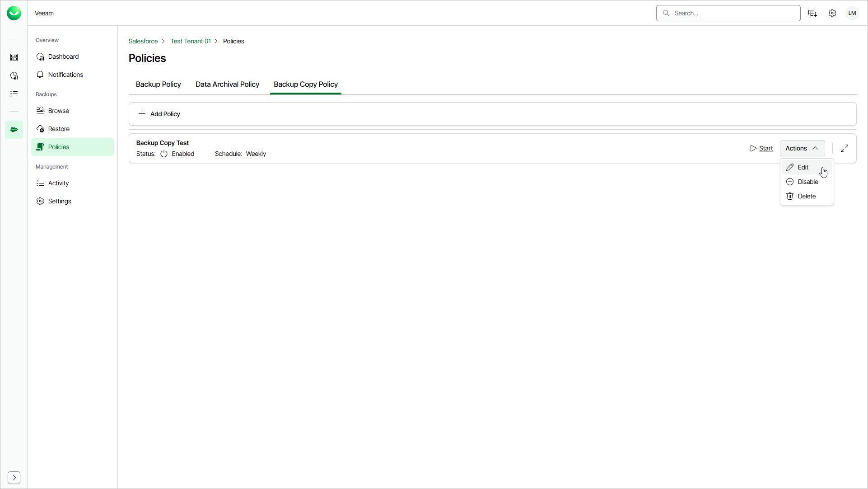Collapse the Actions dropdown
This screenshot has width=868, height=489.
(802, 148)
